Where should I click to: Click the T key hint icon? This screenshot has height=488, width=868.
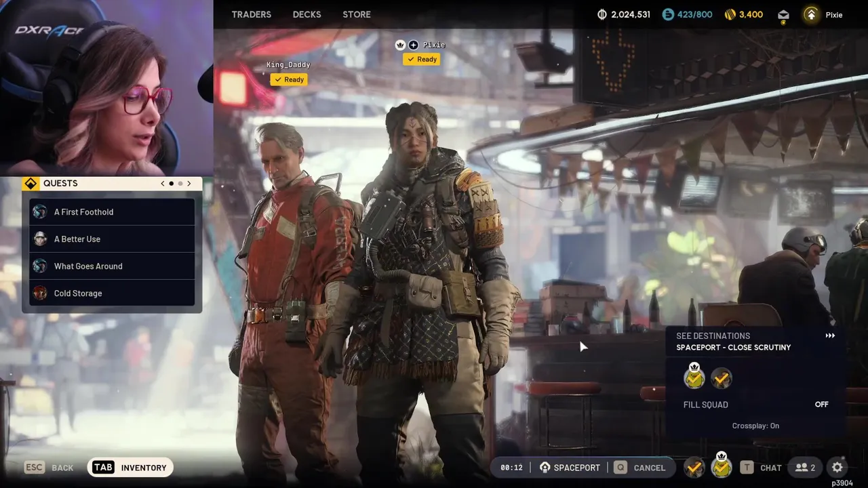[747, 468]
